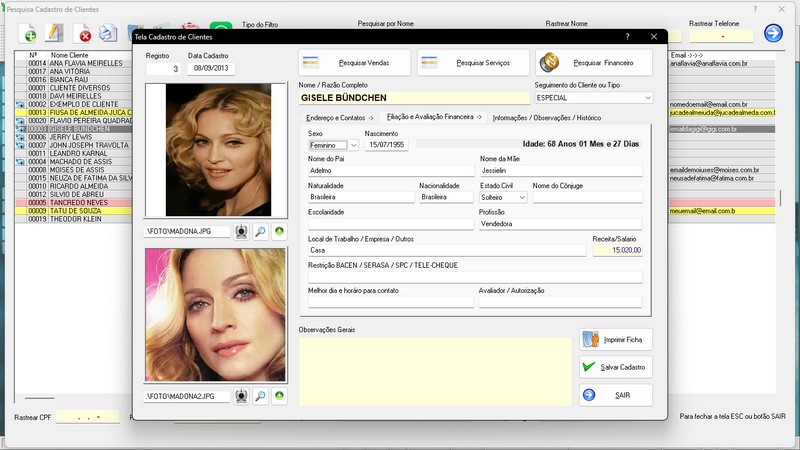
Task: Click the green add icon beside MADONA2.JPG path
Action: tap(279, 397)
